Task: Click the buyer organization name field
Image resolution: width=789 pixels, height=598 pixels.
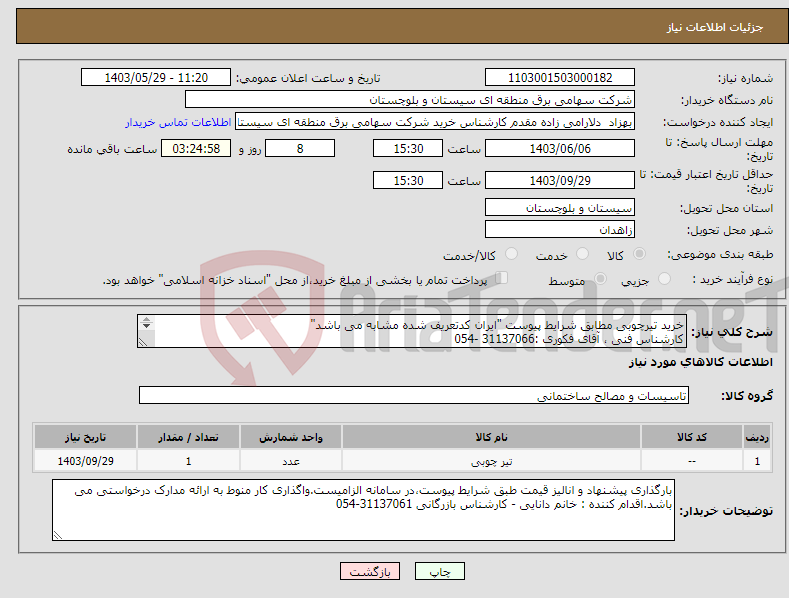Action: pyautogui.click(x=410, y=100)
